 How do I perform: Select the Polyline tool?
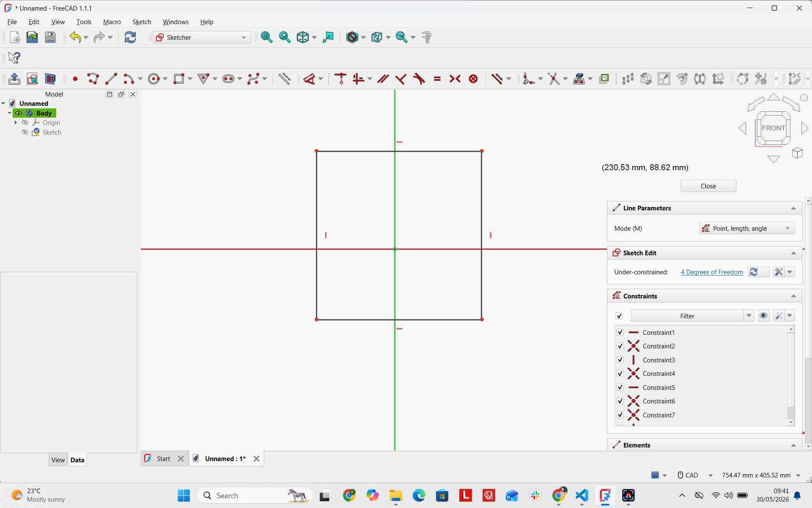tap(93, 79)
